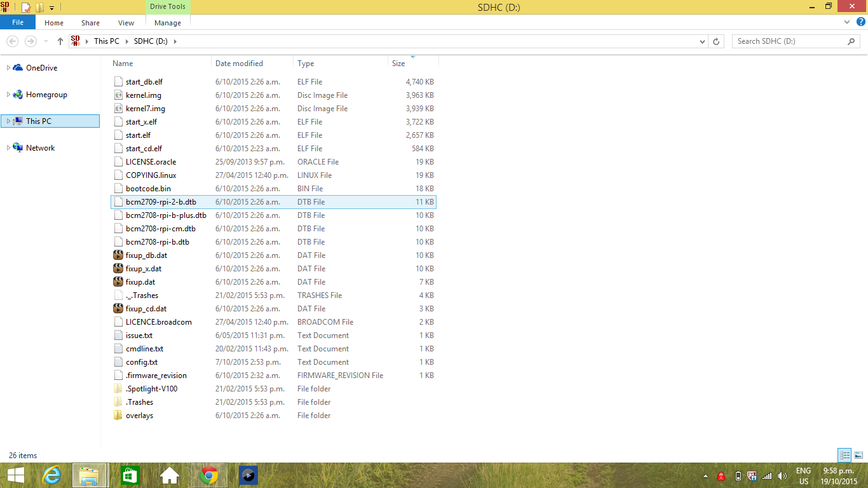Expand the OneDrive tree node

coord(8,68)
